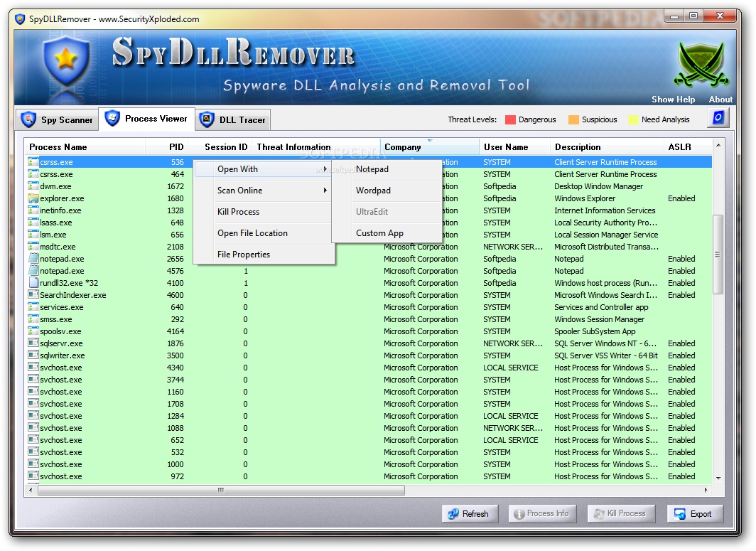Switch to the Spy Scanner tab
The height and width of the screenshot is (551, 756).
point(58,119)
